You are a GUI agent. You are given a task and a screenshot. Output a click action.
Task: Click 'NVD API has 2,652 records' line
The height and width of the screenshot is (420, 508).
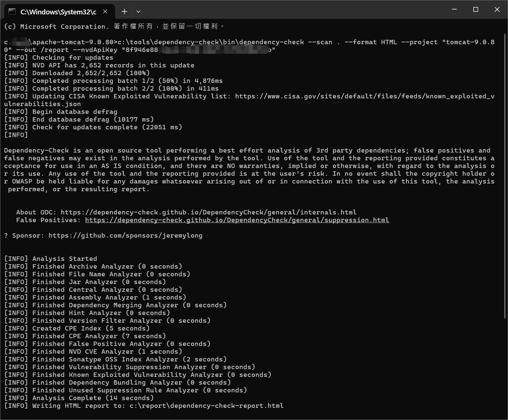pyautogui.click(x=99, y=65)
